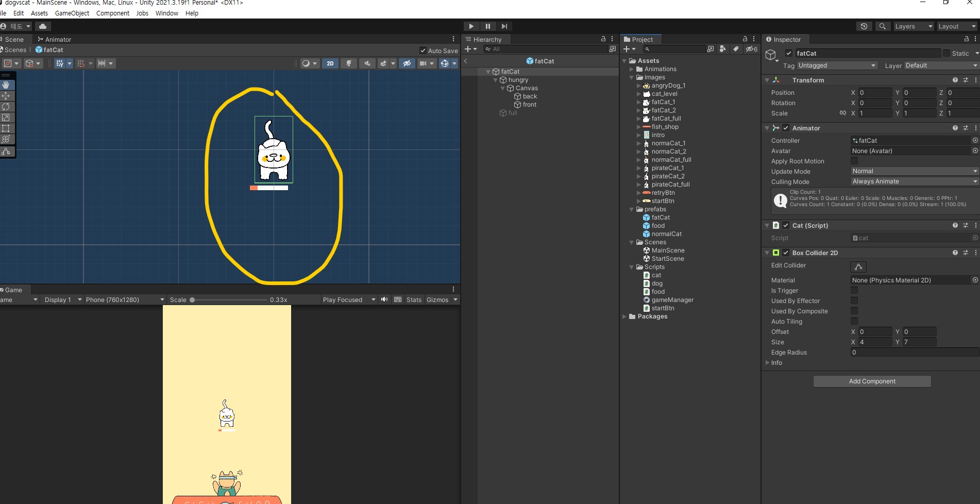Click the cloud services icon
This screenshot has height=504, width=980.
click(x=43, y=26)
